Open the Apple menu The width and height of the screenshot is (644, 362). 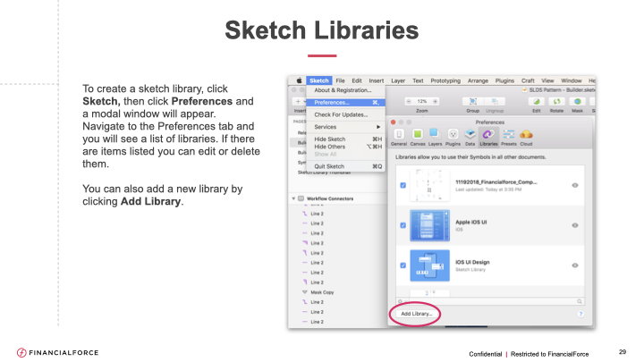coord(300,80)
